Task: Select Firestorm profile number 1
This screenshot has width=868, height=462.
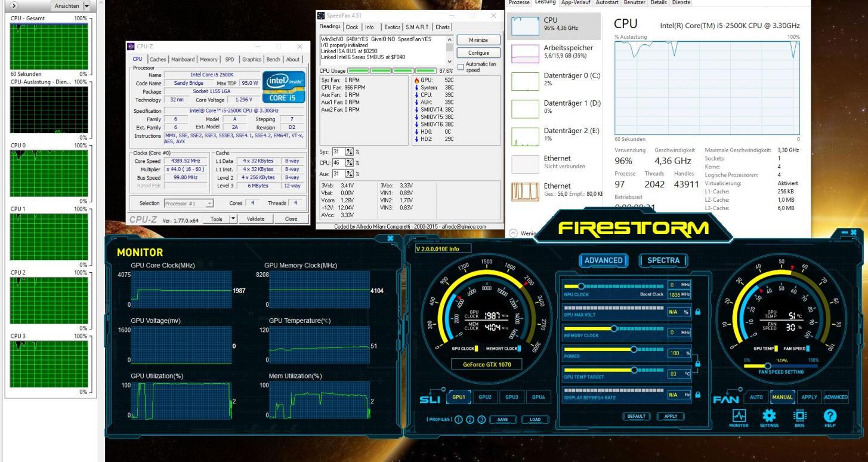Action: [x=458, y=420]
